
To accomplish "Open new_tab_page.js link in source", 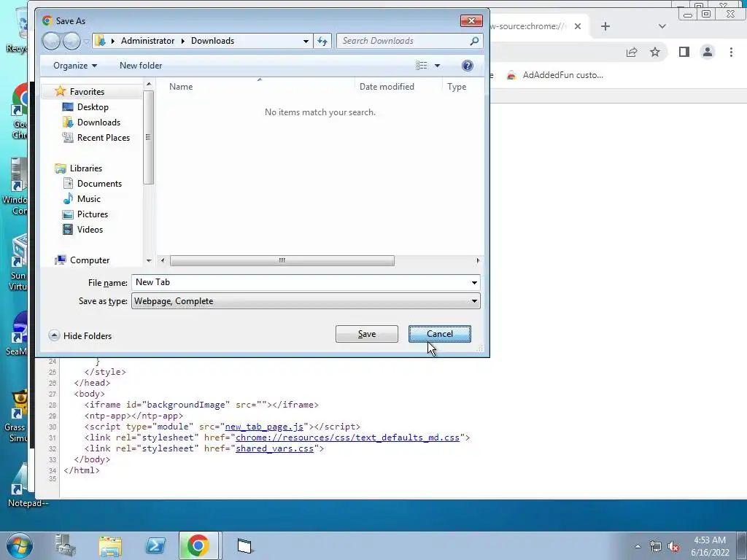I will 264,427.
